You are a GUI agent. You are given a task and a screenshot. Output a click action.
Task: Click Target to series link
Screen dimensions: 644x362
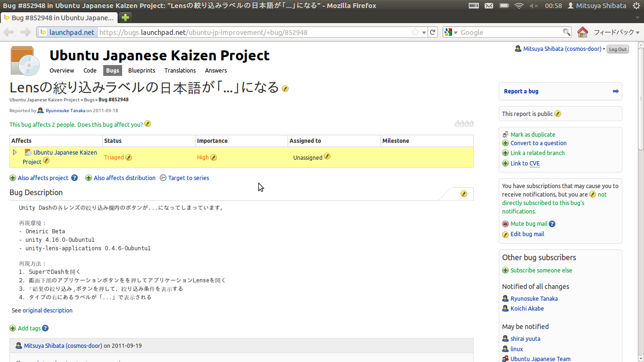coord(189,178)
